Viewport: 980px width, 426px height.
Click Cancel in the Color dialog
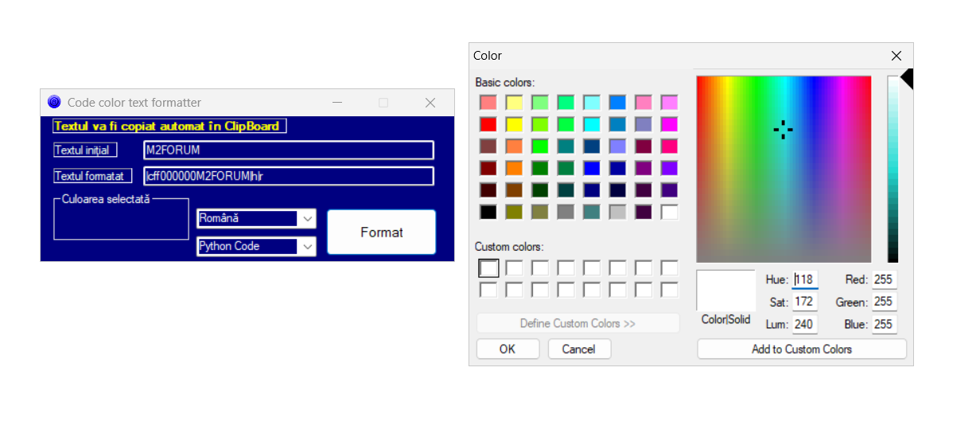(578, 349)
